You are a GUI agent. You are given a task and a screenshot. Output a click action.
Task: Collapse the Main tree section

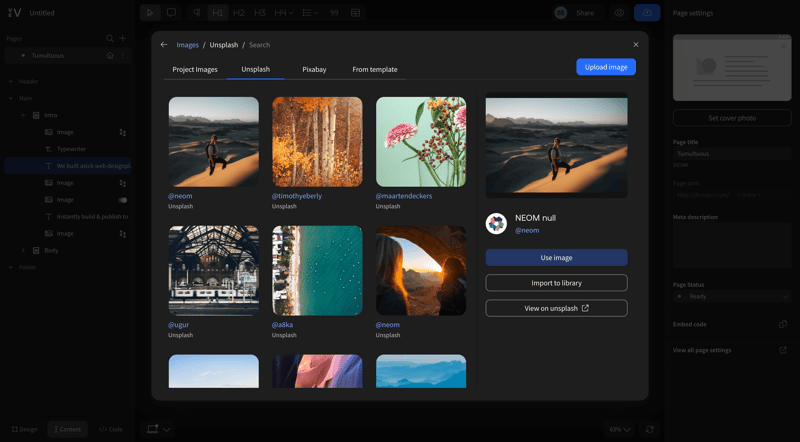pos(11,99)
